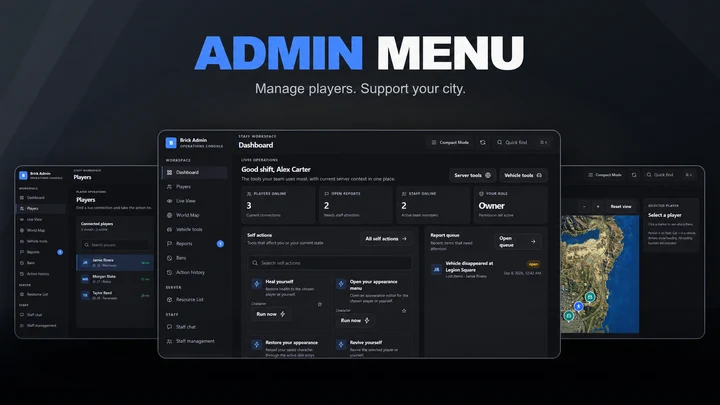Image resolution: width=720 pixels, height=405 pixels.
Task: Run now for Heal yourself
Action: coord(270,314)
